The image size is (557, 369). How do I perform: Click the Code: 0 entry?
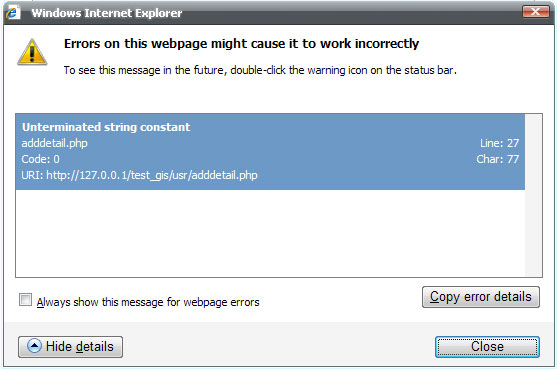[40, 159]
